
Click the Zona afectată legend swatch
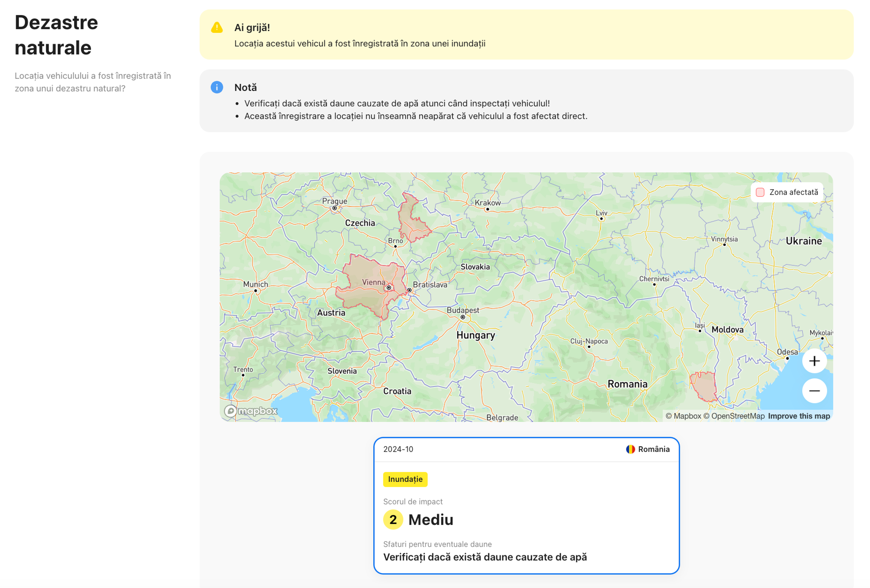[x=760, y=192]
